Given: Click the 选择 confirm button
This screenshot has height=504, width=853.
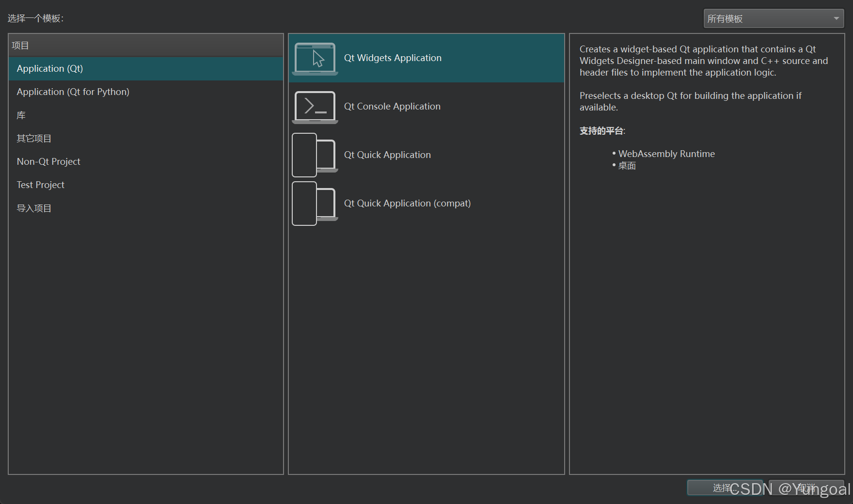Looking at the screenshot, I should click(726, 488).
